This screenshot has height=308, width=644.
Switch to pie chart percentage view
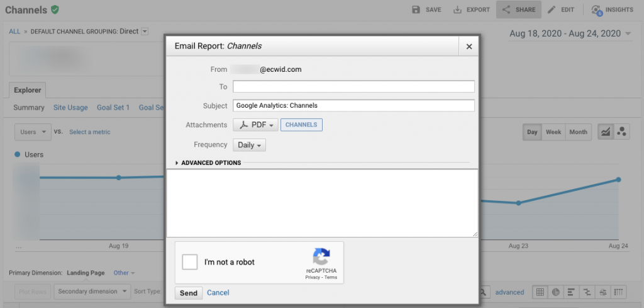[x=556, y=292]
